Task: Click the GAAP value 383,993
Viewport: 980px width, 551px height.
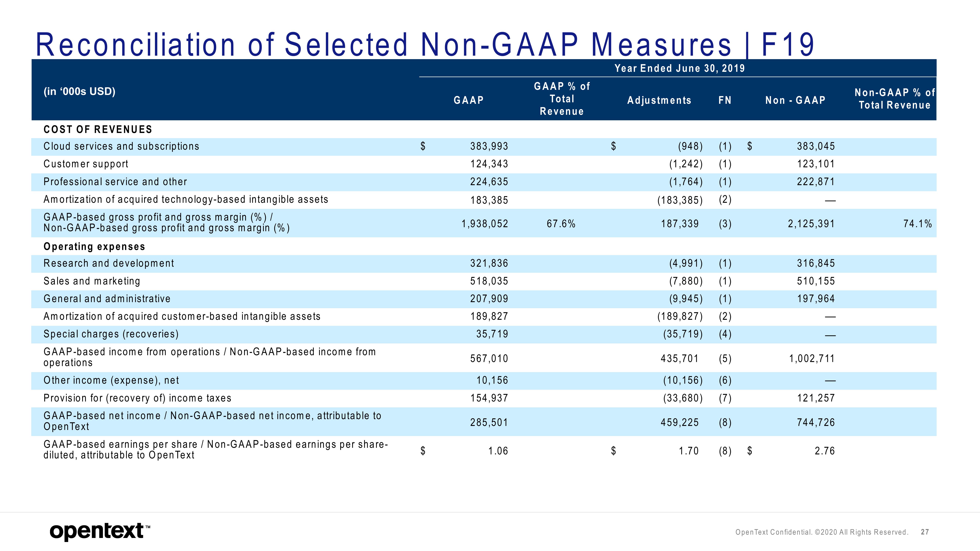Action: tap(489, 146)
